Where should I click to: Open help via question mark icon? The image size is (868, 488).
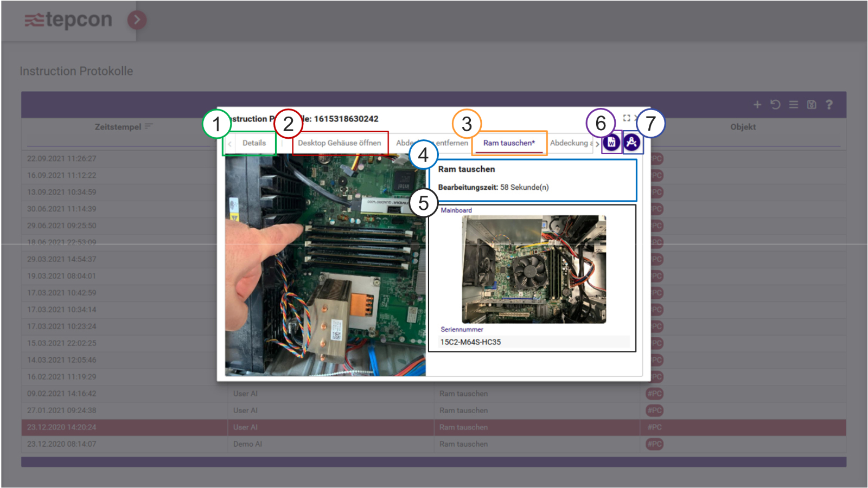click(x=829, y=105)
